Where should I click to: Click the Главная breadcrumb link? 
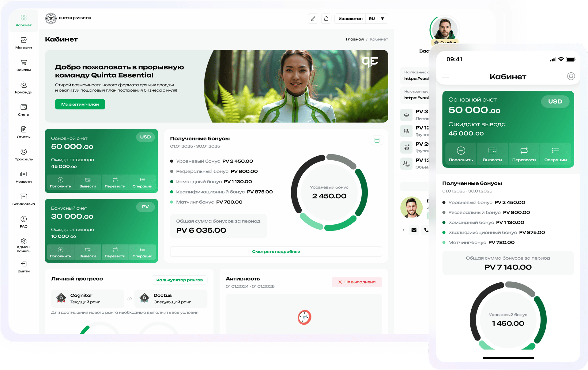(x=355, y=39)
